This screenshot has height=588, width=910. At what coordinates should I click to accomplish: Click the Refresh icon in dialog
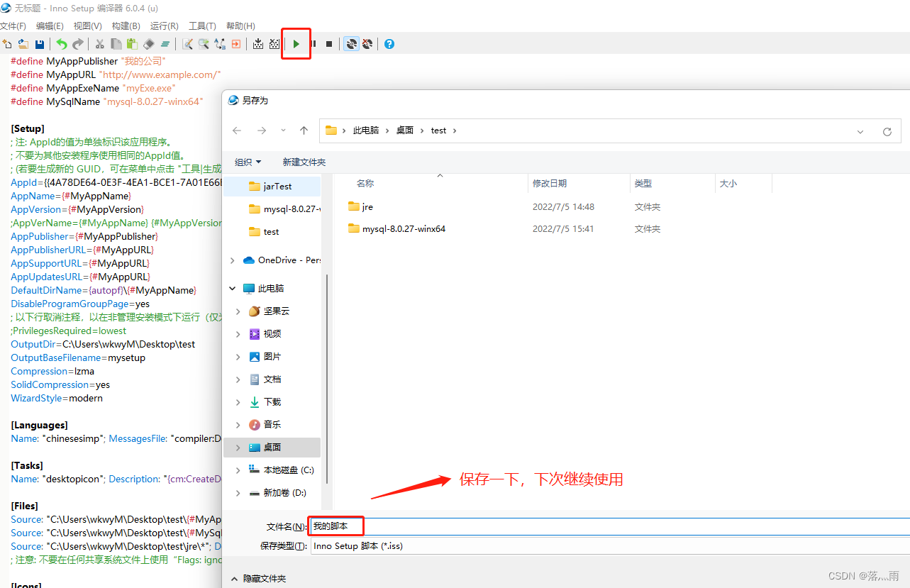point(887,131)
